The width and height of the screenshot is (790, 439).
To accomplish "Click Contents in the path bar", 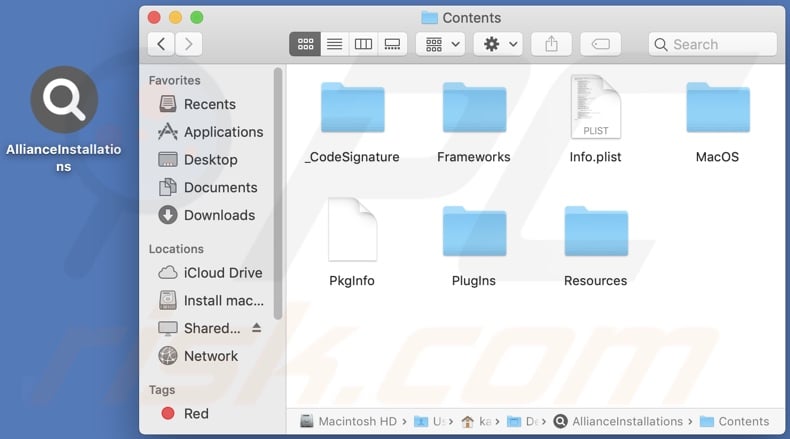I will (x=735, y=421).
